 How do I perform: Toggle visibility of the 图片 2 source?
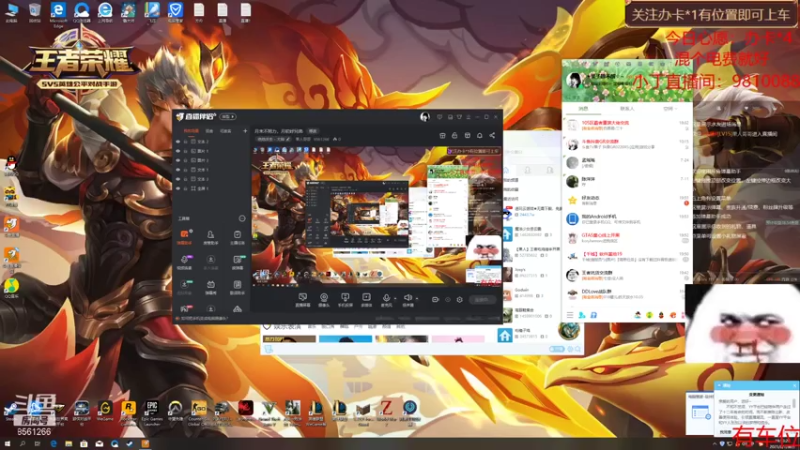(x=178, y=160)
